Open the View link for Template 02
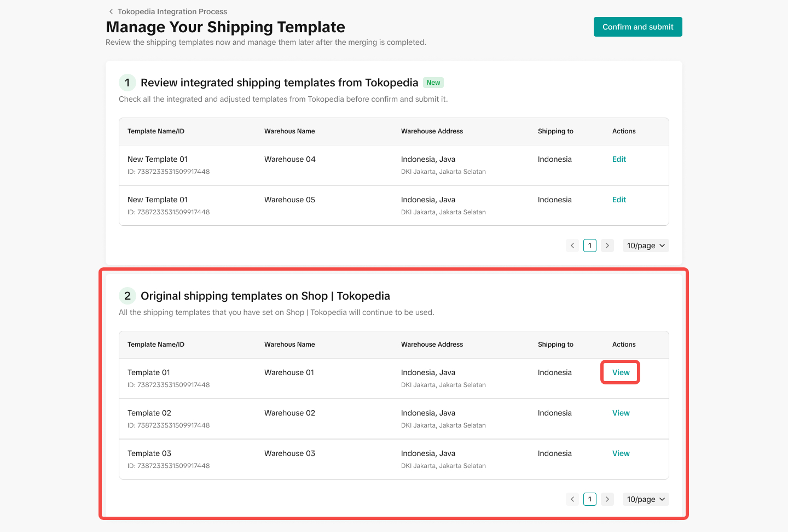The height and width of the screenshot is (532, 788). click(x=621, y=413)
